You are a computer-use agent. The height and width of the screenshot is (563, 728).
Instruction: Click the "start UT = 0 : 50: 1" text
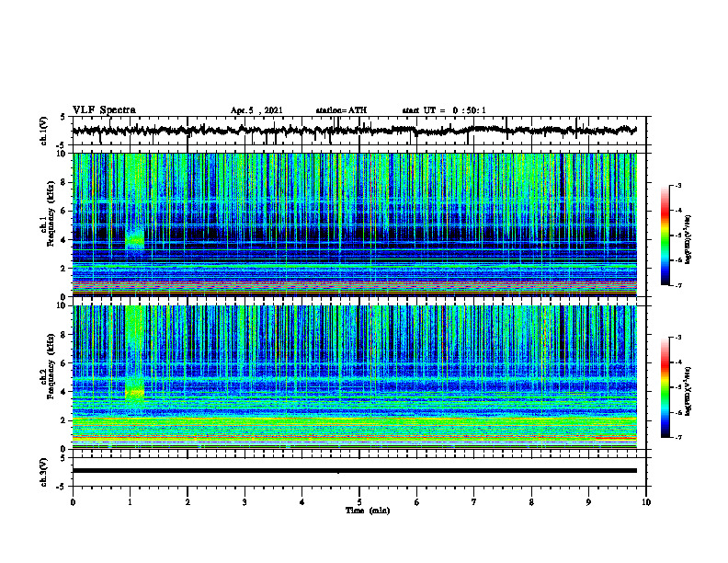(x=444, y=110)
